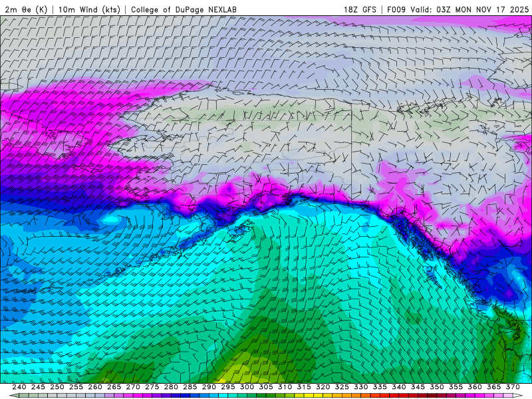The width and height of the screenshot is (532, 399).
Task: Select the 310 value on the color scale
Action: tap(285, 387)
